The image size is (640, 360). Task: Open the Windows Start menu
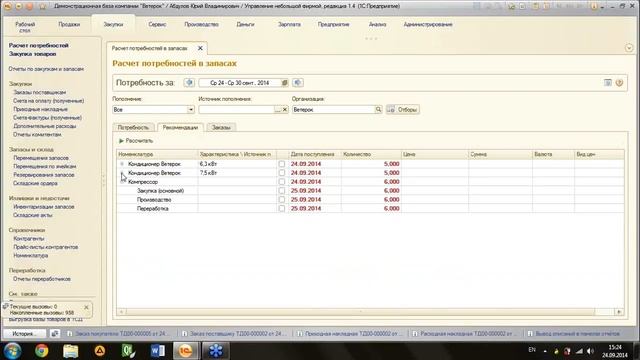point(12,351)
